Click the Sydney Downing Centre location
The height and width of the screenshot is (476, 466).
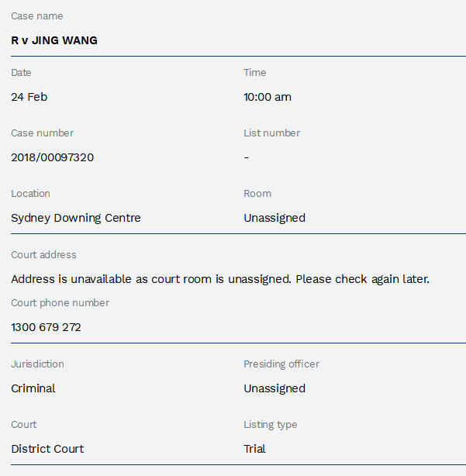(x=76, y=218)
